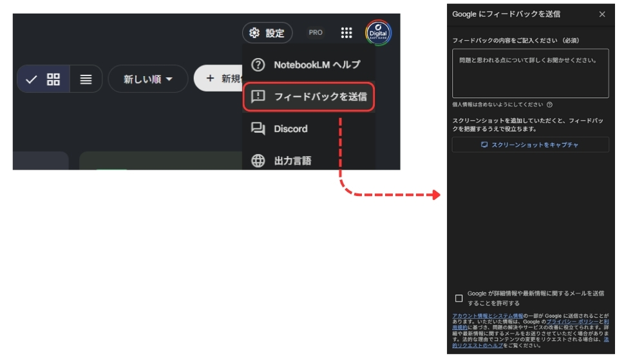644x363 pixels.
Task: Select 出力言語 menu item
Action: [308, 161]
